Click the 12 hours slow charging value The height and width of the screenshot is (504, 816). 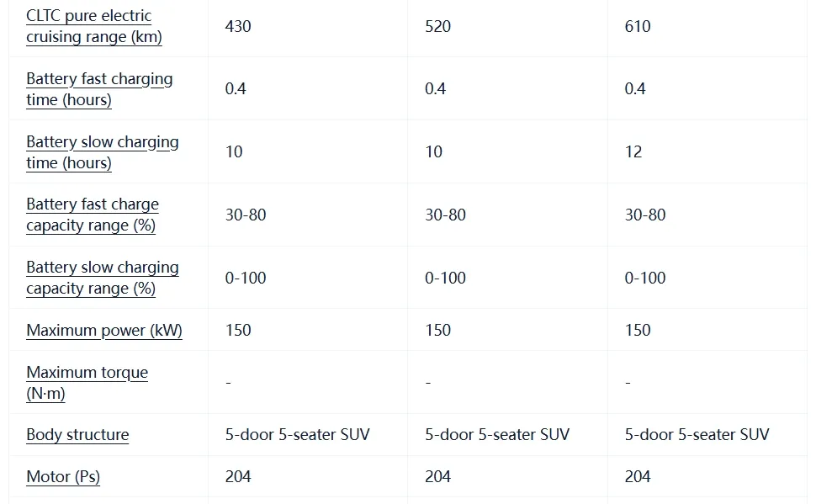(x=633, y=152)
